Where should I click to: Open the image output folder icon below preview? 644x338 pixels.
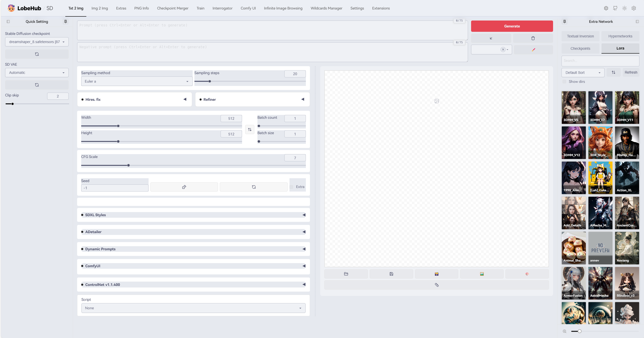346,274
